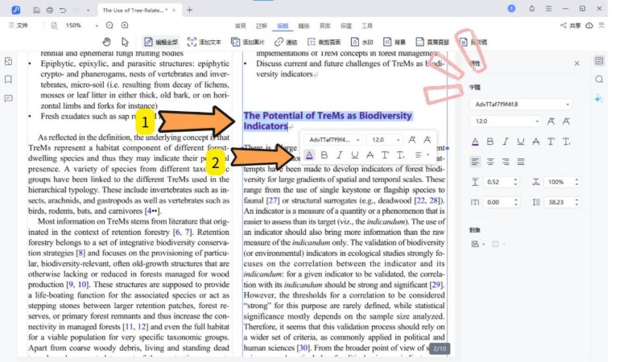The width and height of the screenshot is (644, 362).
Task: Decrease font size in floating toolbar
Action: pos(427,140)
